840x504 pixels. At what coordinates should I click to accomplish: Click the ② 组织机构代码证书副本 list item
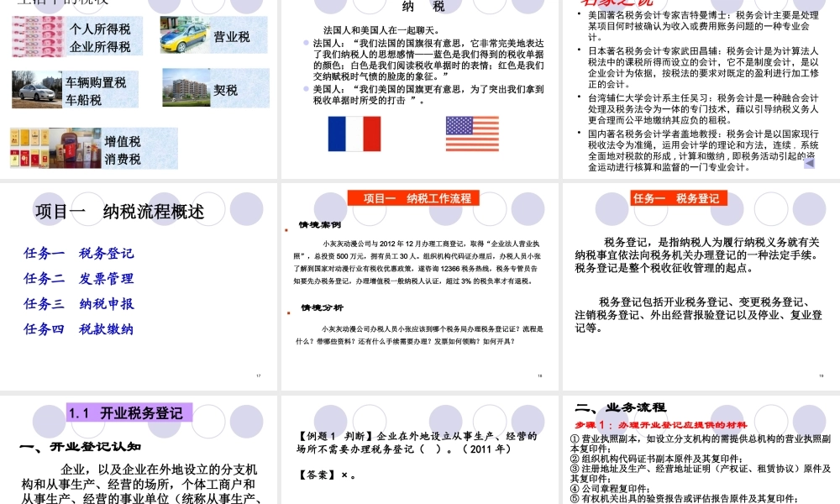tap(656, 459)
